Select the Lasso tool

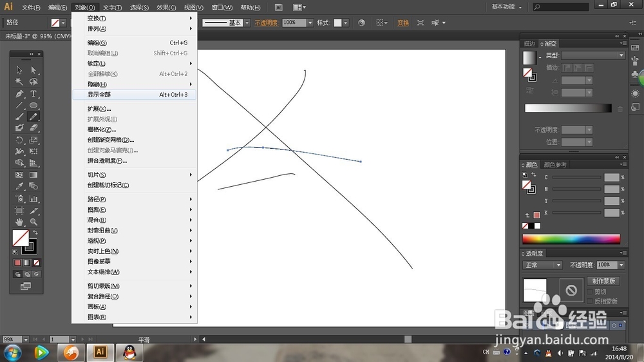(x=33, y=82)
